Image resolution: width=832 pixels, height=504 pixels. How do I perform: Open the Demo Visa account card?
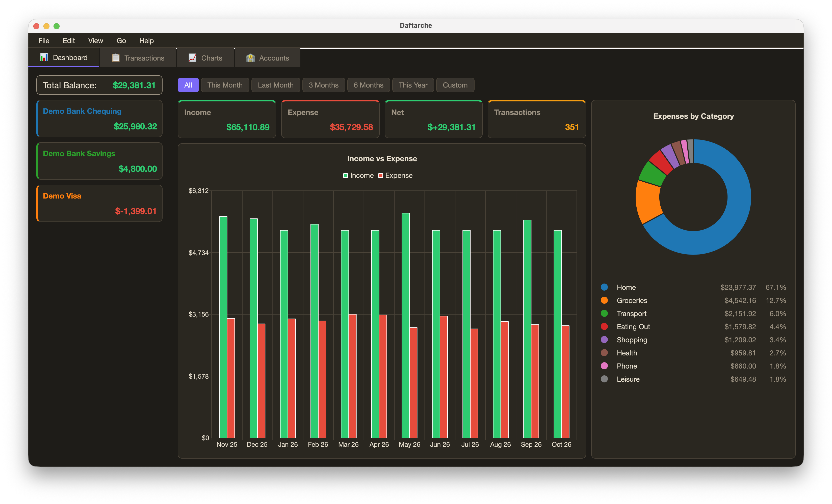99,203
